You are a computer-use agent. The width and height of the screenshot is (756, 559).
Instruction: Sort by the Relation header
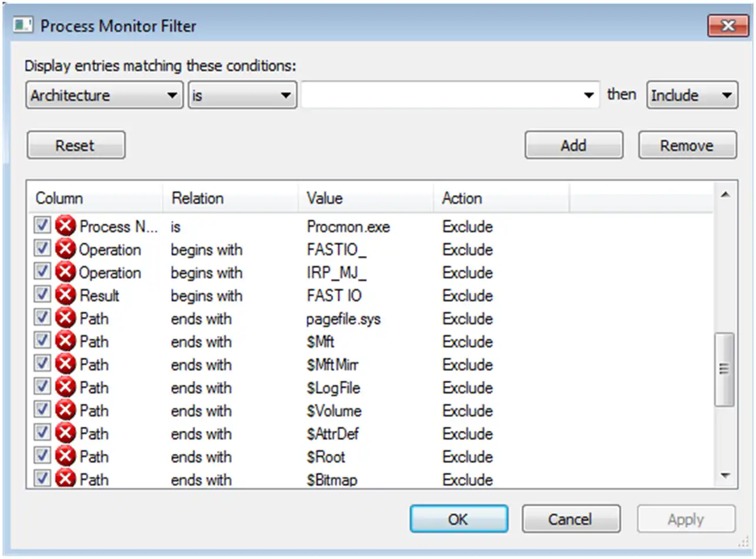[x=230, y=198]
